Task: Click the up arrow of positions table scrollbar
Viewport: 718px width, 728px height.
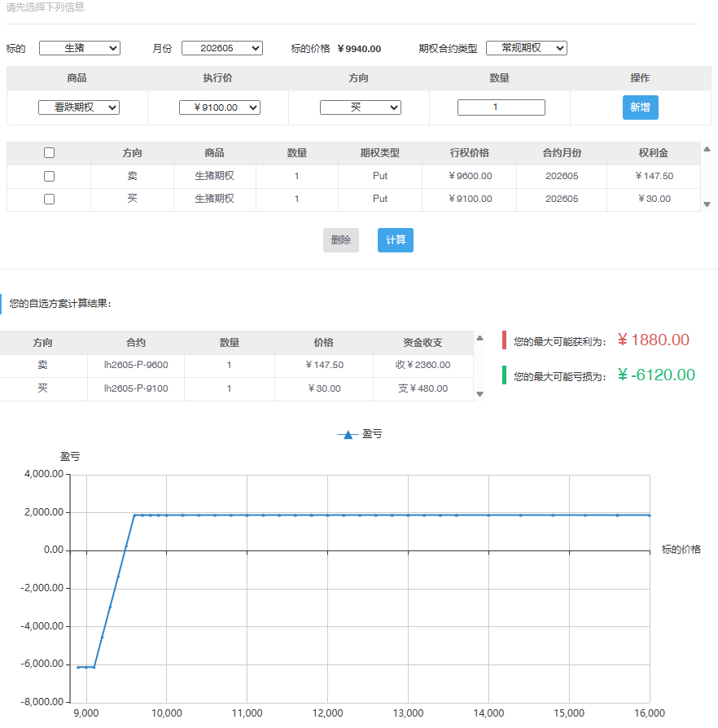Action: point(707,149)
